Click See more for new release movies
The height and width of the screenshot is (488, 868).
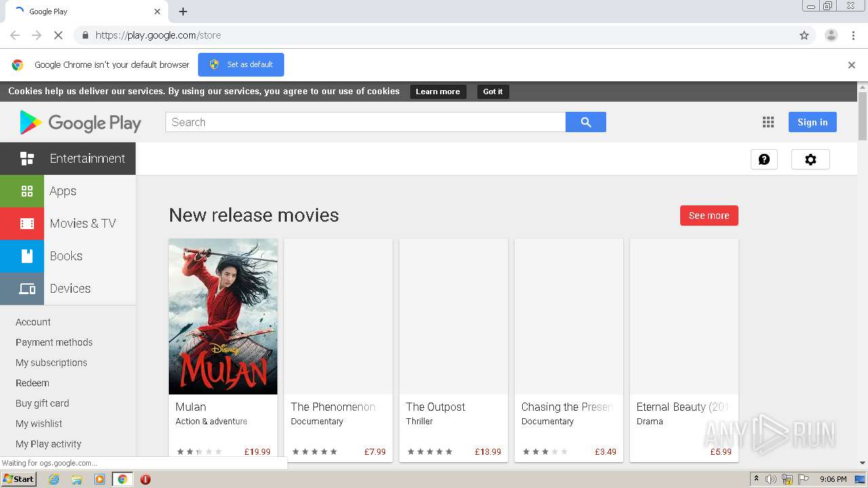click(x=709, y=216)
